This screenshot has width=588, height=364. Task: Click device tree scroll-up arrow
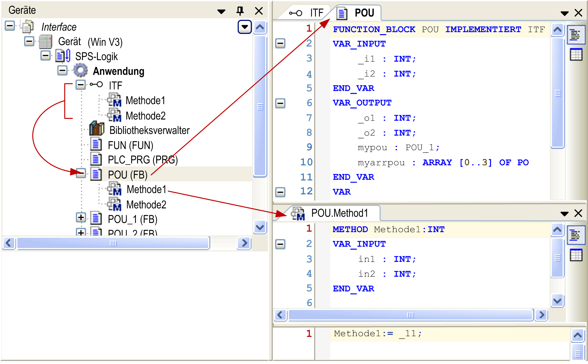click(x=260, y=27)
